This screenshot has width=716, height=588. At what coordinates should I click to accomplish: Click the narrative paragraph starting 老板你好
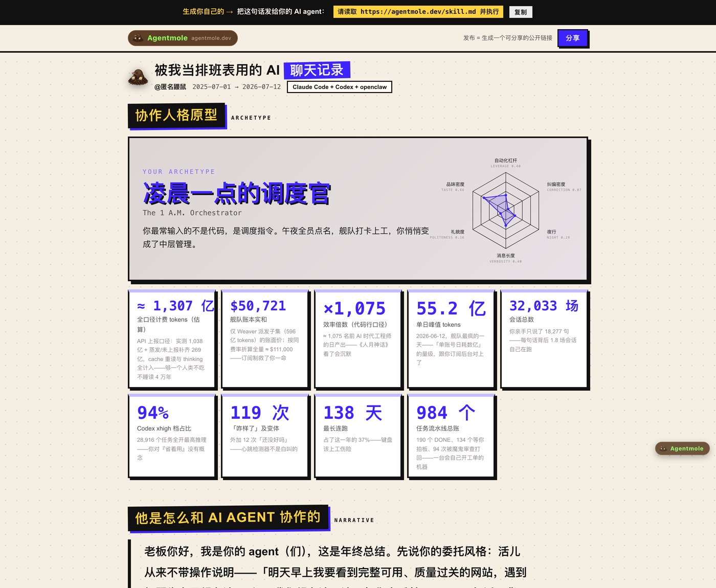click(x=335, y=566)
